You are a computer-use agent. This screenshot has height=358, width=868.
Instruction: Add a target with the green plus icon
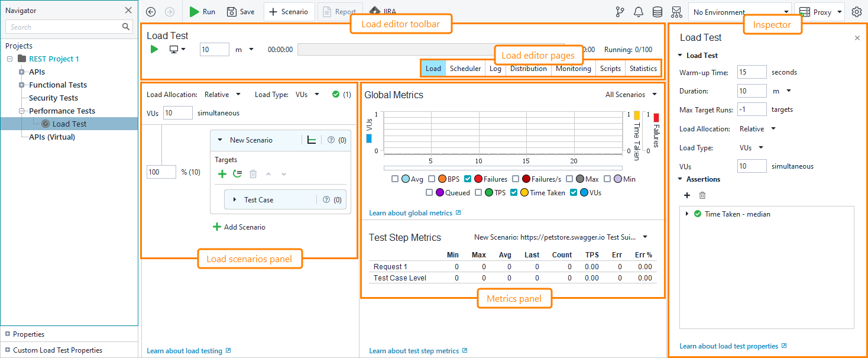[x=222, y=174]
